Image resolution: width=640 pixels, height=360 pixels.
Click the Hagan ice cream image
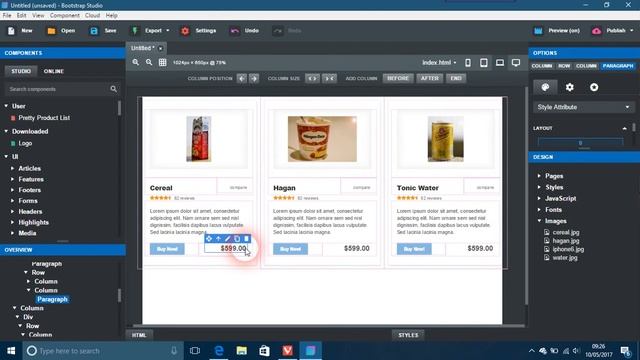322,139
